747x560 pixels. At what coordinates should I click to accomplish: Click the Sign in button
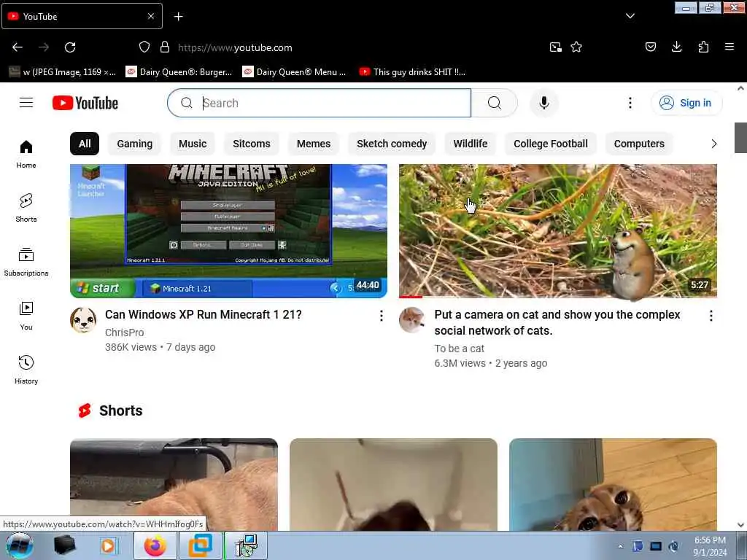point(686,103)
